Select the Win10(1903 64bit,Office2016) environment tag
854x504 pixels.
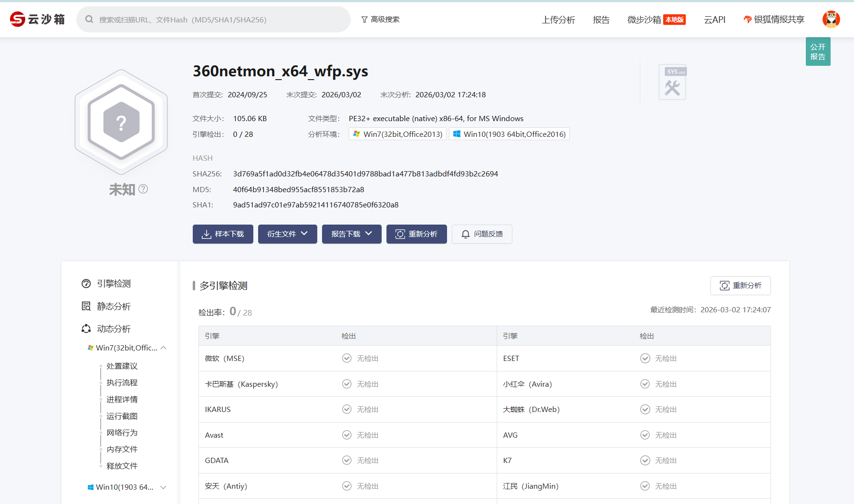(x=509, y=134)
